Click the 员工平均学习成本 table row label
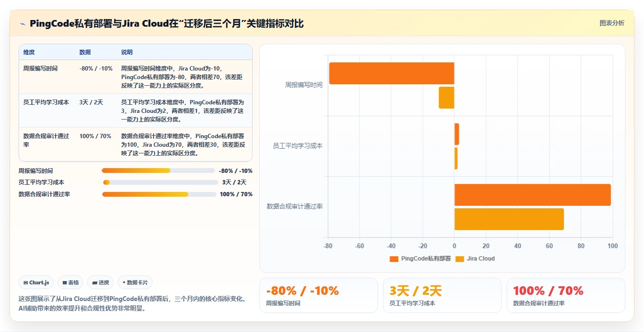Viewport: 644px width, 332px height. pyautogui.click(x=46, y=102)
